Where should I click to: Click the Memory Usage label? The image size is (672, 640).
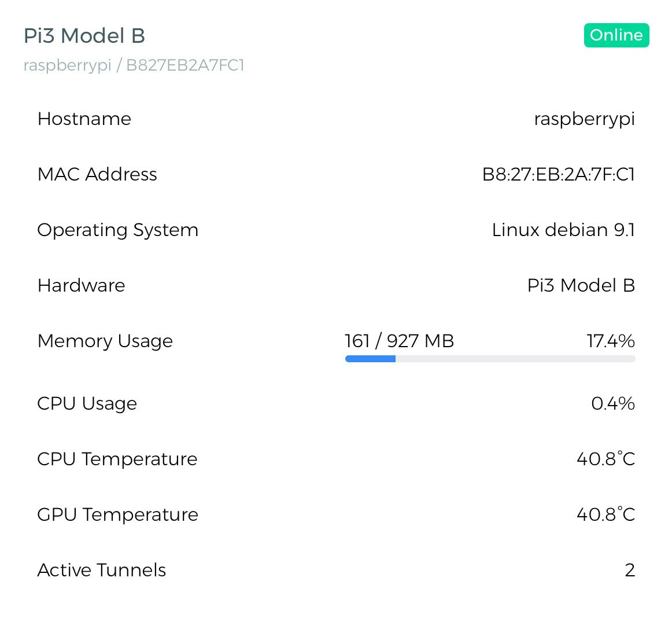click(105, 341)
